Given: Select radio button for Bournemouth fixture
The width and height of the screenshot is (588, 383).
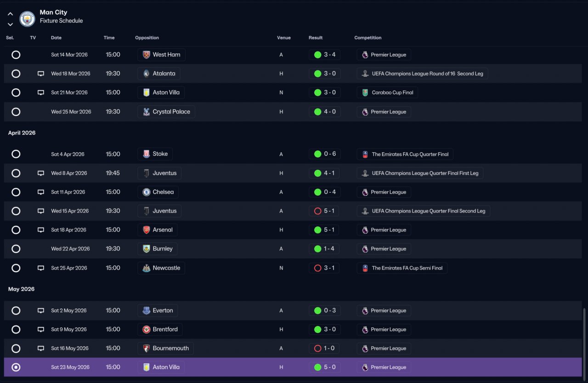Looking at the screenshot, I should pyautogui.click(x=16, y=349).
